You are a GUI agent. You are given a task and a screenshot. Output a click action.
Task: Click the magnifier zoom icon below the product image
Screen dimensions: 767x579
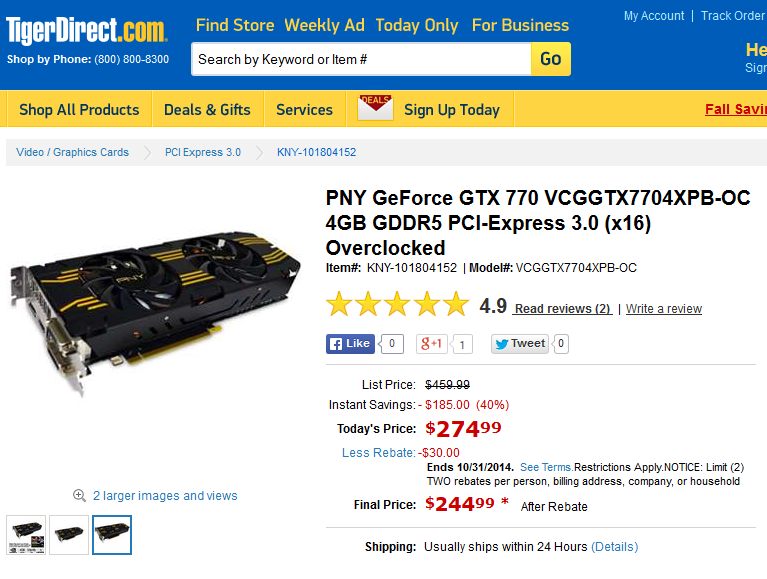(79, 495)
